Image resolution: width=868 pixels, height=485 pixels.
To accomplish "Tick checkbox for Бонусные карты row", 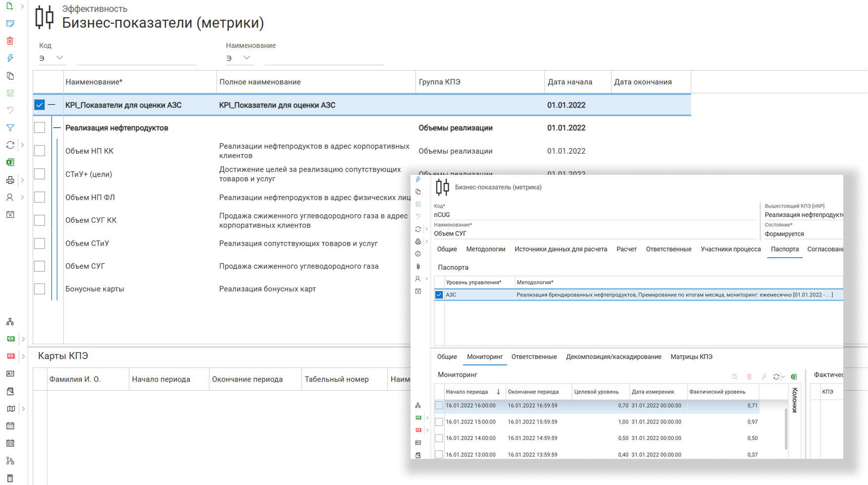I will [40, 289].
